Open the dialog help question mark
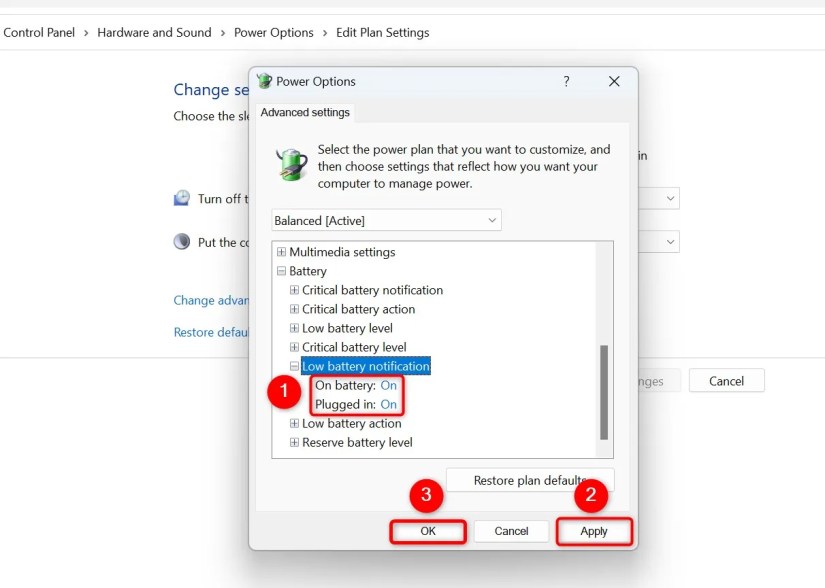825x588 pixels. 566,82
